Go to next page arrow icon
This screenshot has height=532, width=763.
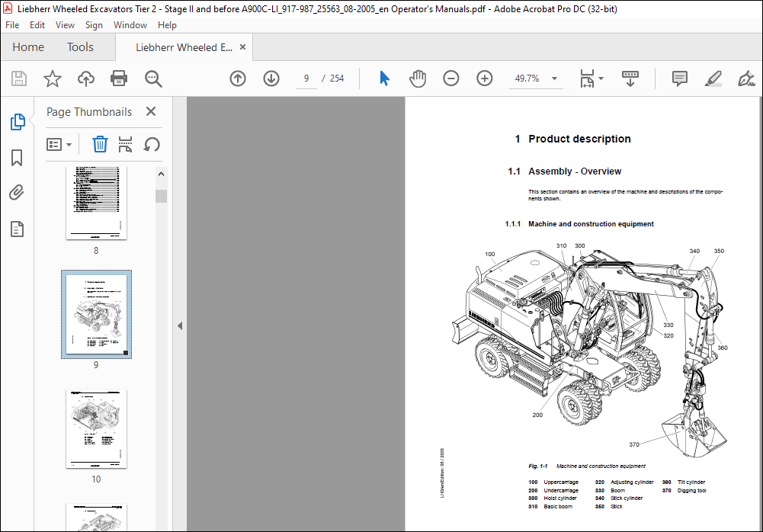271,79
